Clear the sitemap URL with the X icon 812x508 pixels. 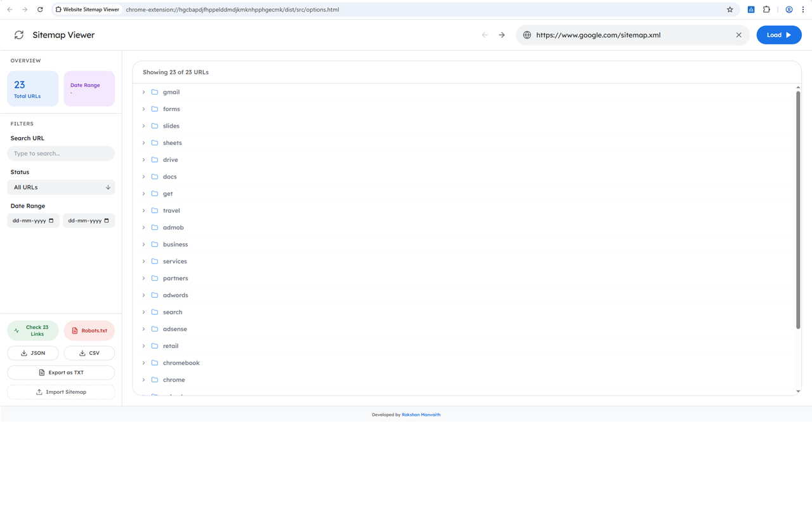coord(738,35)
